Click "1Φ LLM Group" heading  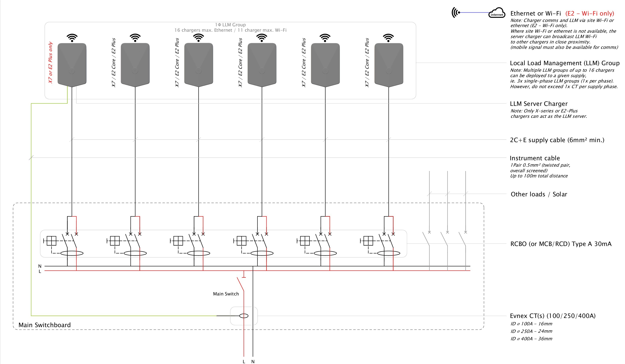(x=230, y=25)
